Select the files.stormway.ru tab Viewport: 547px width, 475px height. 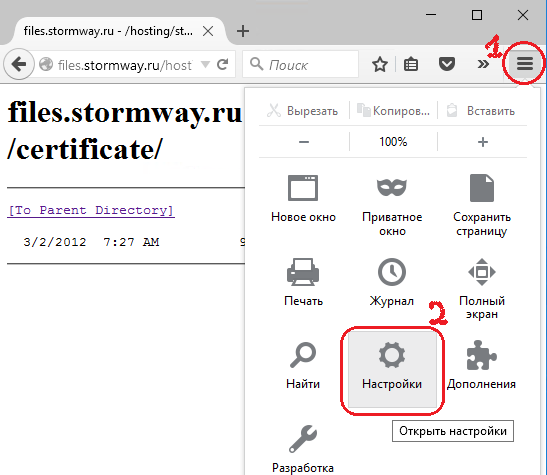coord(119,31)
